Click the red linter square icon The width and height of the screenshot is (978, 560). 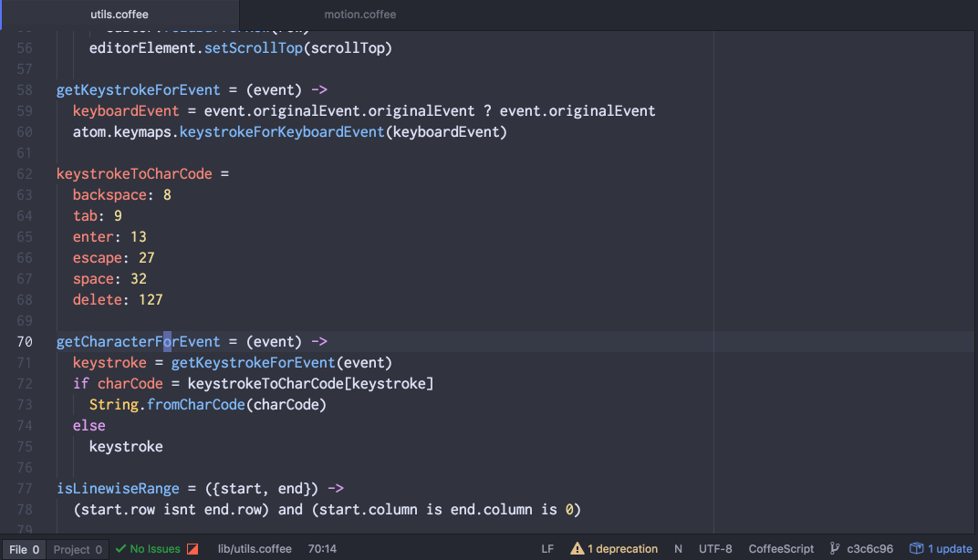191,547
